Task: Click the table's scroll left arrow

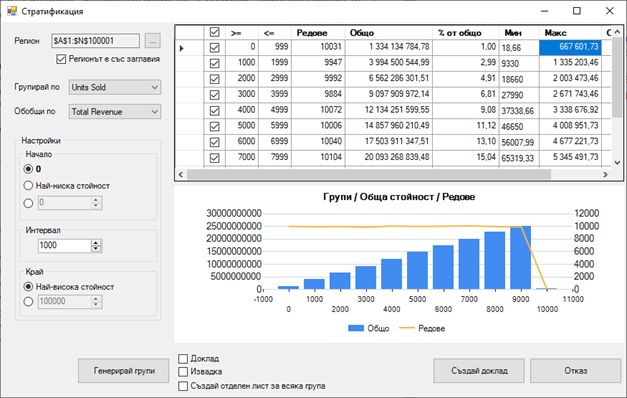Action: click(x=181, y=174)
